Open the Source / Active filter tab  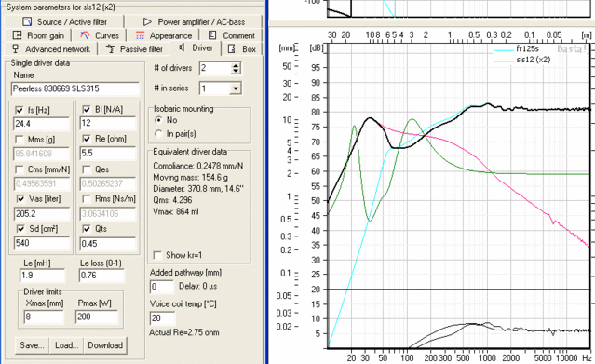[64, 21]
